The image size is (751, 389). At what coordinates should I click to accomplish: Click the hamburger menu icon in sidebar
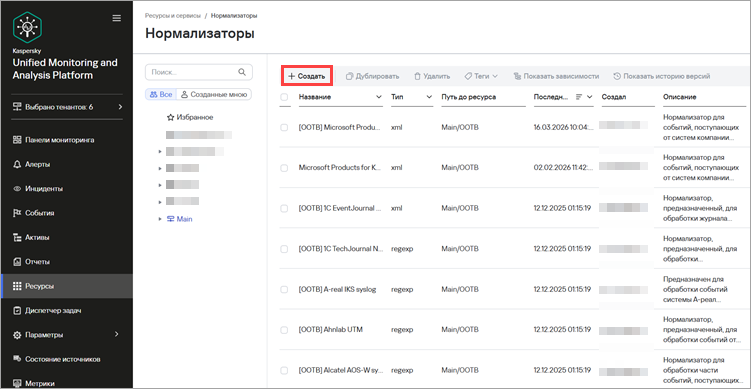point(116,18)
